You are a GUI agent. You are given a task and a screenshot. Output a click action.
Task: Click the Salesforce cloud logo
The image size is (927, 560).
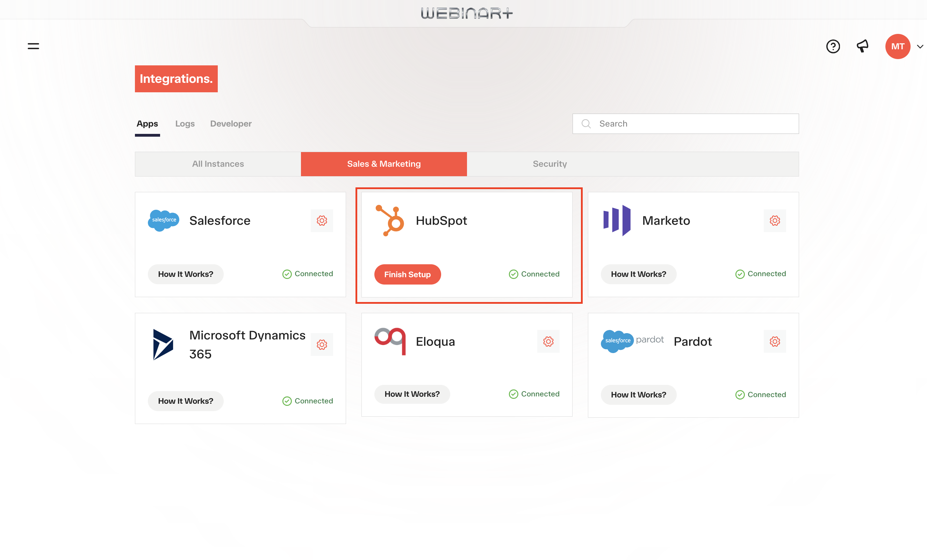pyautogui.click(x=164, y=221)
